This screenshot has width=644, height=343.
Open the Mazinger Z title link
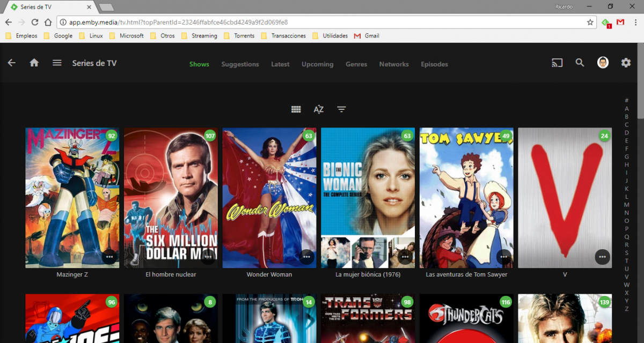click(72, 274)
